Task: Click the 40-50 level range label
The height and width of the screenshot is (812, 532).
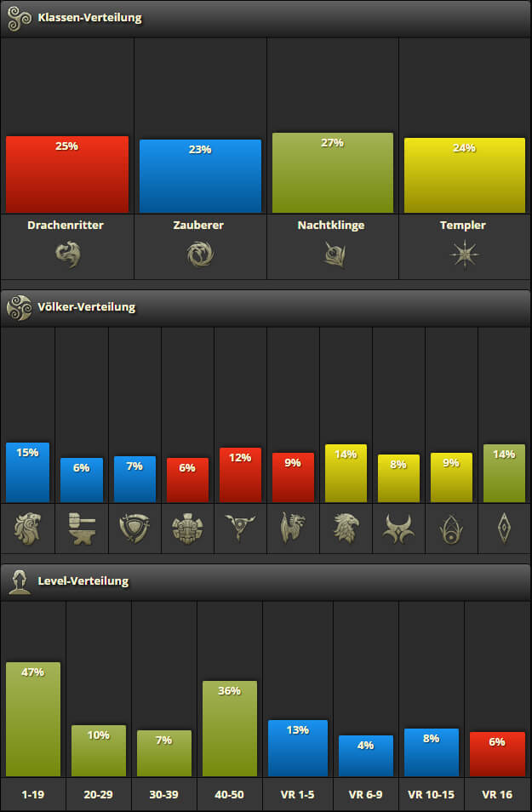Action: point(230,794)
